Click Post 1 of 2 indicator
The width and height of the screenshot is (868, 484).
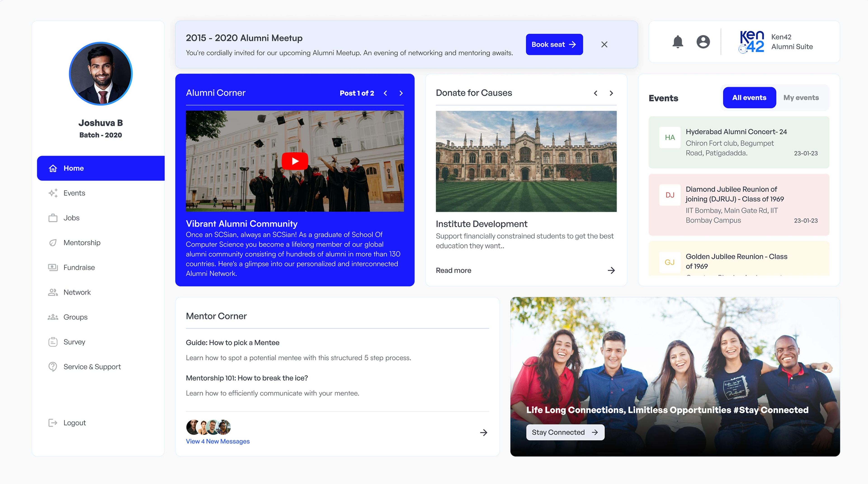[x=356, y=93]
